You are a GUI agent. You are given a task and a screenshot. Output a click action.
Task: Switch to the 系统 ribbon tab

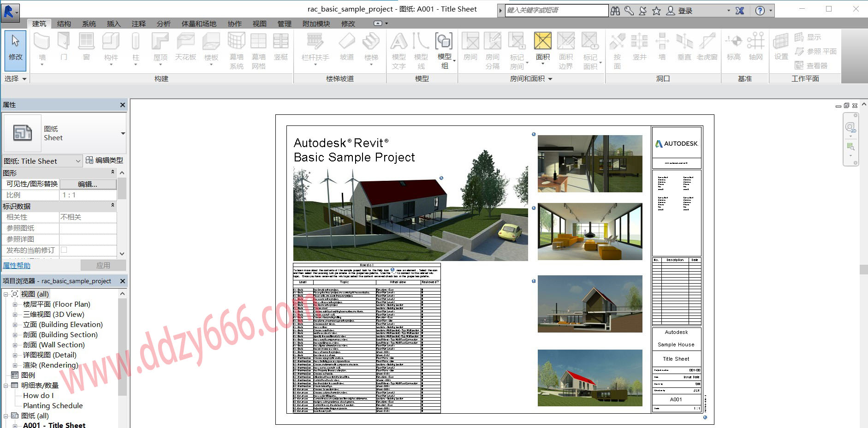pos(89,24)
